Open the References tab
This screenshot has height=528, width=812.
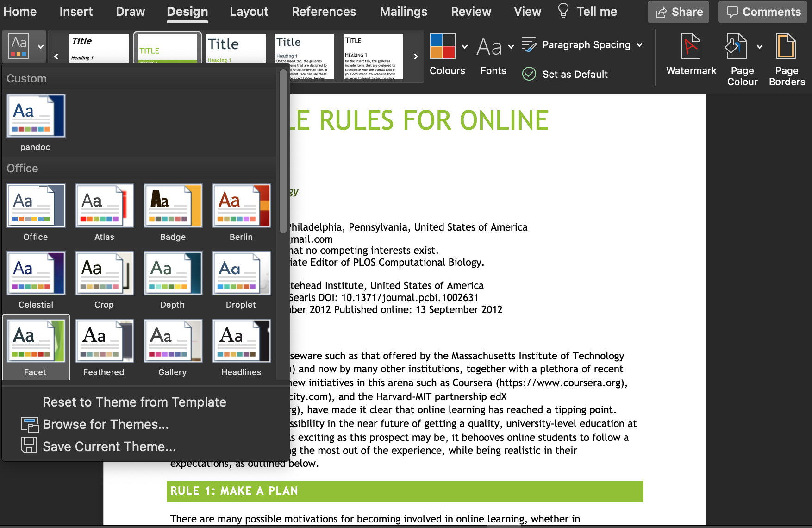[324, 12]
